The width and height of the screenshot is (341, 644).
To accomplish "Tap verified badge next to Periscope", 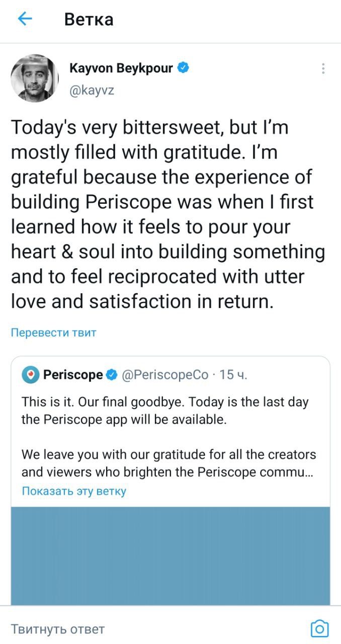I will point(112,375).
